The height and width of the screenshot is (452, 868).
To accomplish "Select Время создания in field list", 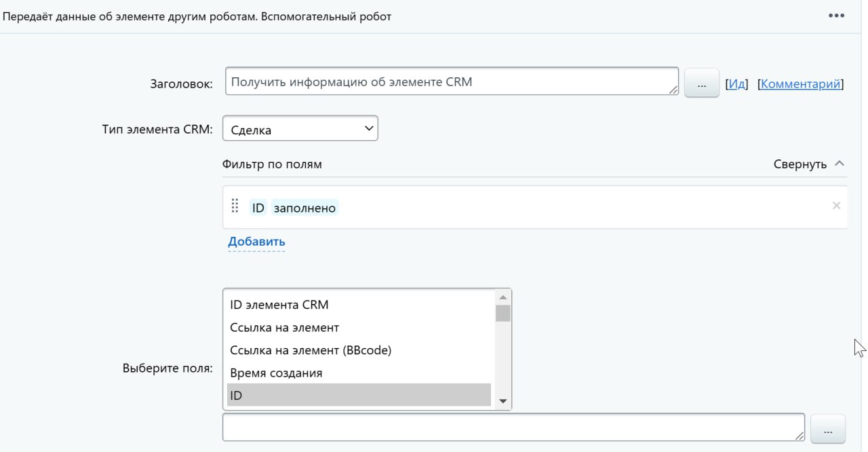I will [276, 373].
